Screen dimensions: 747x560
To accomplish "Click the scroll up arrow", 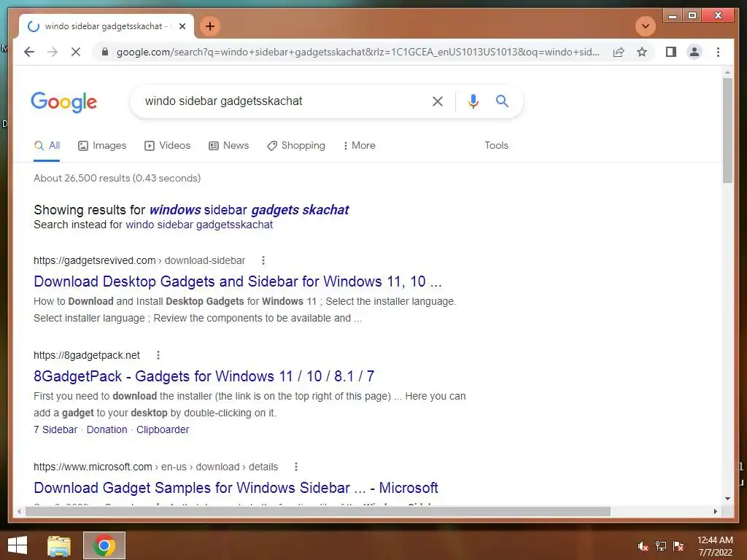I will coord(727,72).
